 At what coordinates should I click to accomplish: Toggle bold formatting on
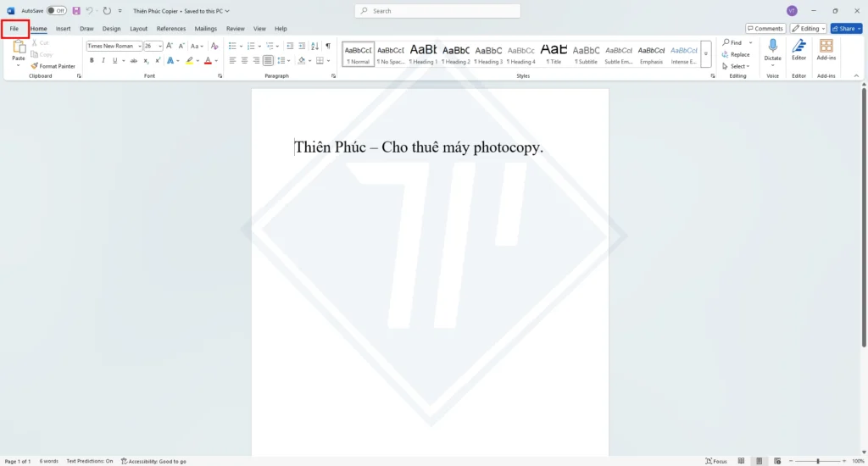pyautogui.click(x=92, y=61)
